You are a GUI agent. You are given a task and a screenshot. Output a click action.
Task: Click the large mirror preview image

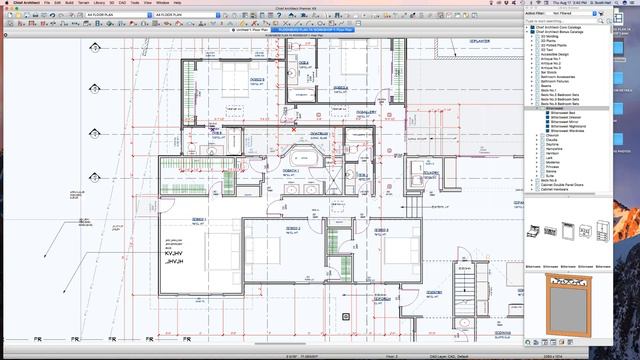(x=568, y=304)
